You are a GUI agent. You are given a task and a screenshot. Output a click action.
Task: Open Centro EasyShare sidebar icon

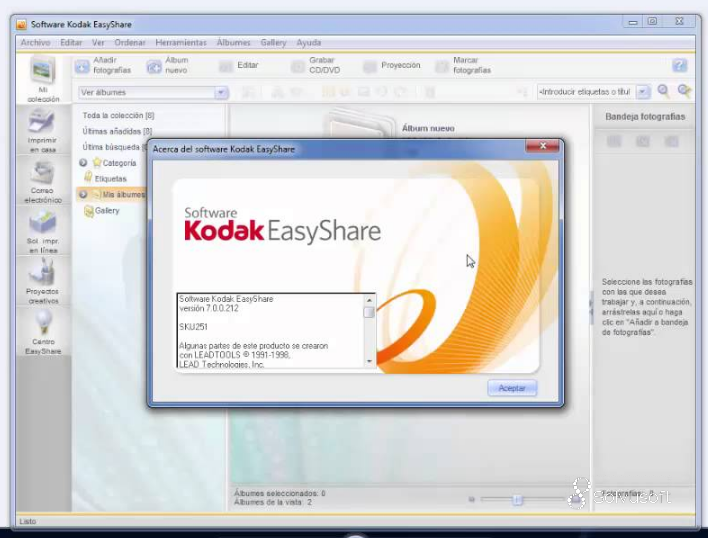(x=43, y=333)
